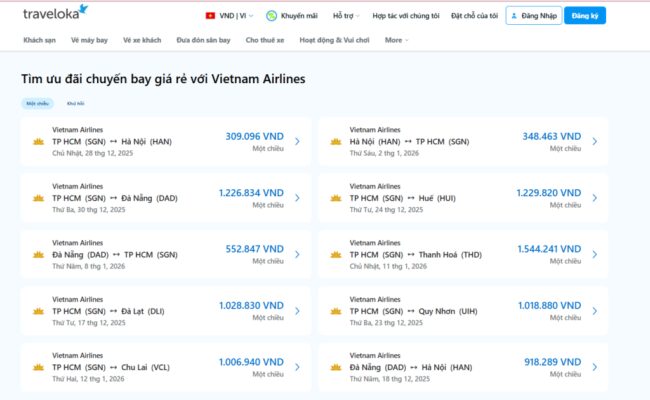The width and height of the screenshot is (650, 400).
Task: Click the green Khuyến mãi promotion icon
Action: pos(273,16)
